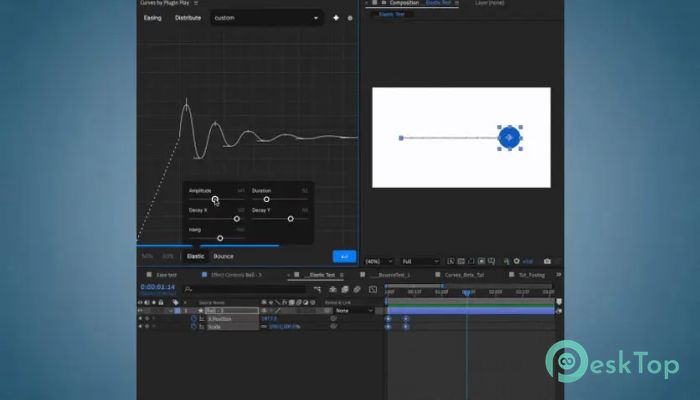The height and width of the screenshot is (400, 700).
Task: Click the lock column header icon
Action: pos(161,303)
